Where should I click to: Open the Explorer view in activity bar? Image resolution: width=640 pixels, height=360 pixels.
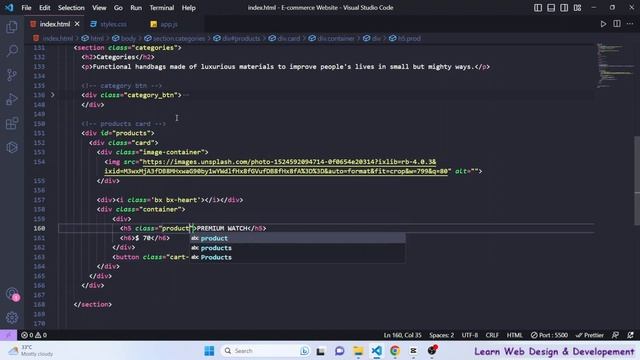point(12,27)
